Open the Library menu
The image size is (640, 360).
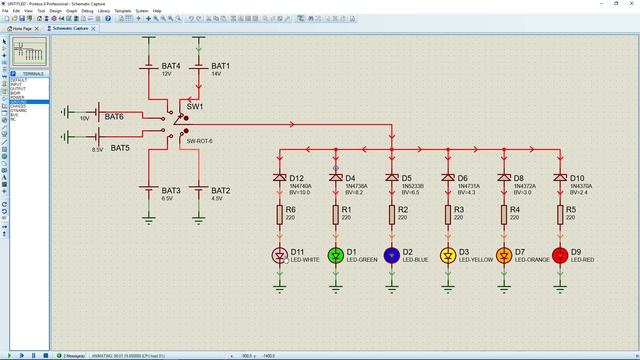(104, 11)
